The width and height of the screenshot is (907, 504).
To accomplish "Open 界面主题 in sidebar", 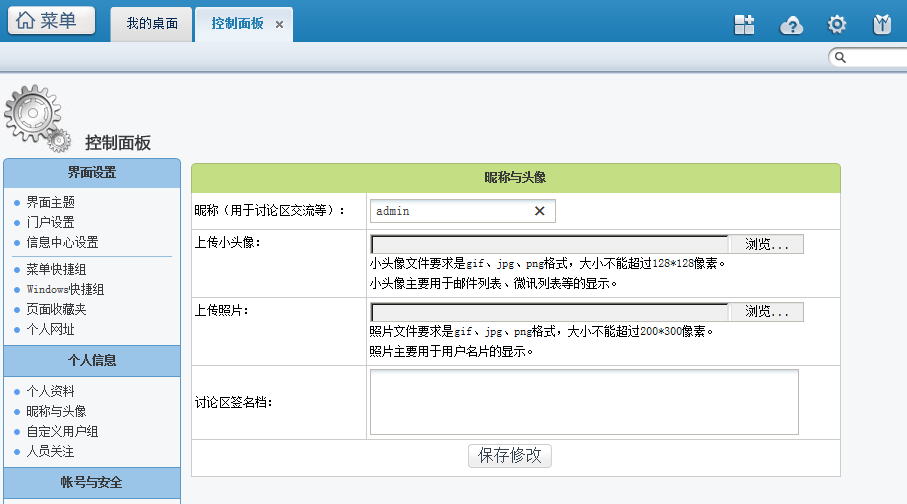I will pyautogui.click(x=50, y=202).
